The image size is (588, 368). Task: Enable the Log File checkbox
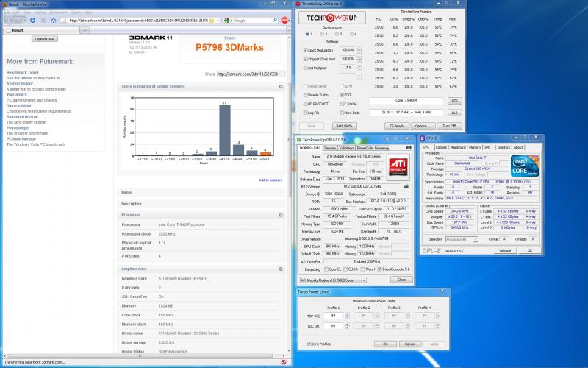coord(306,113)
